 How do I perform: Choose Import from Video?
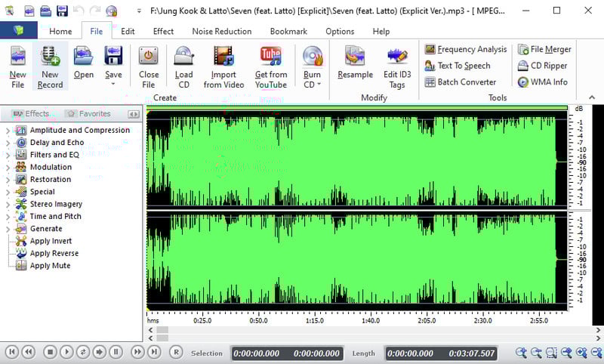223,67
